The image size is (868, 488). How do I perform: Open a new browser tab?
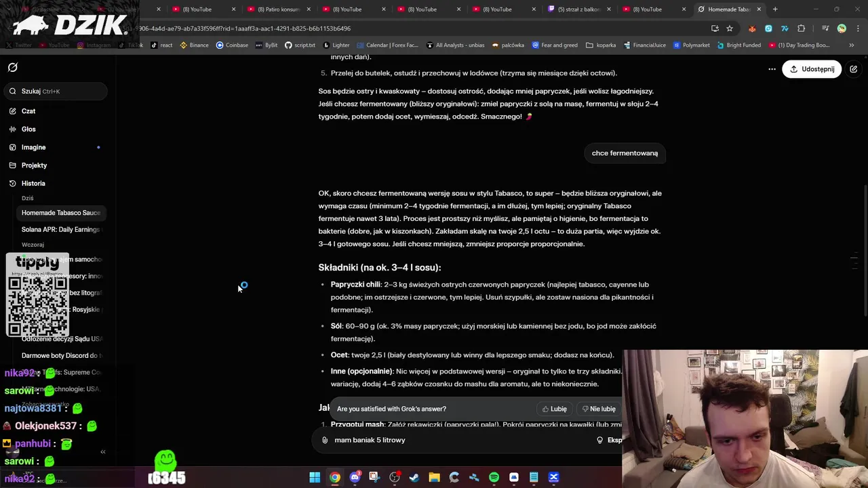(x=775, y=9)
